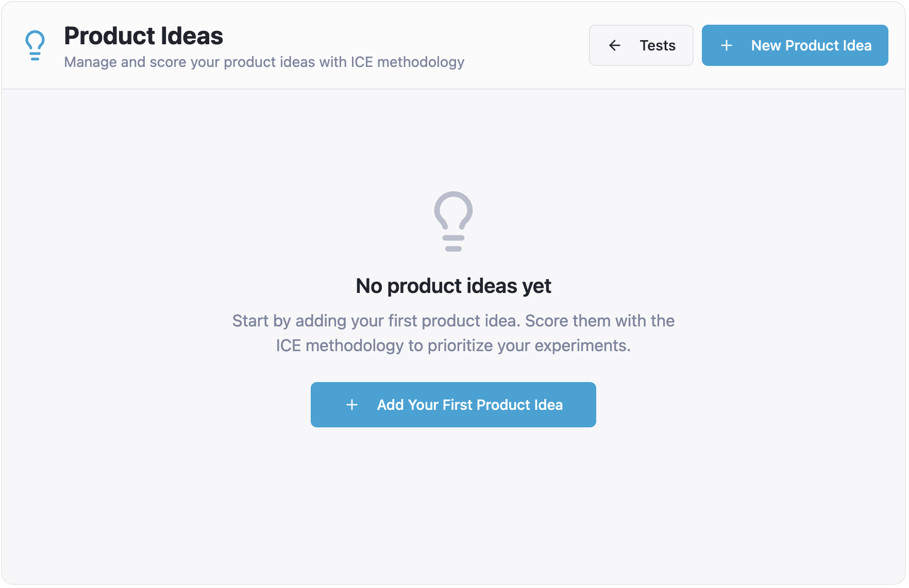Click the plus icon in New Product Idea
The image size is (909, 588).
727,45
